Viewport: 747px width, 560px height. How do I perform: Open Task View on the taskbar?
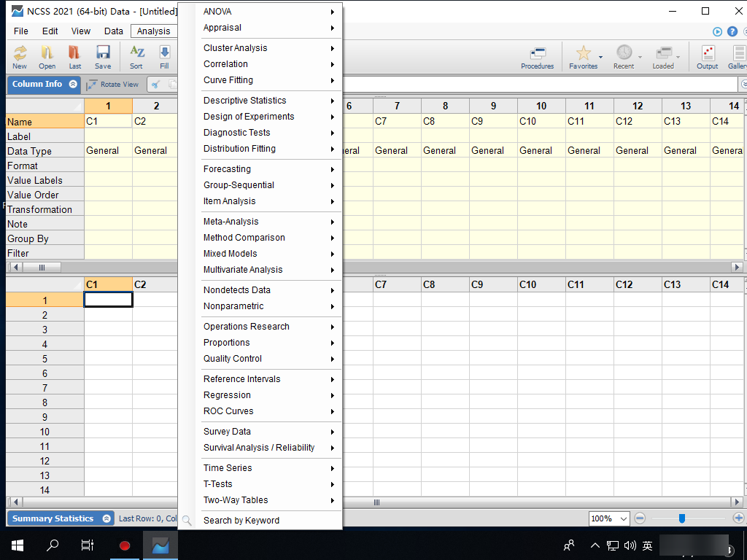(x=88, y=545)
